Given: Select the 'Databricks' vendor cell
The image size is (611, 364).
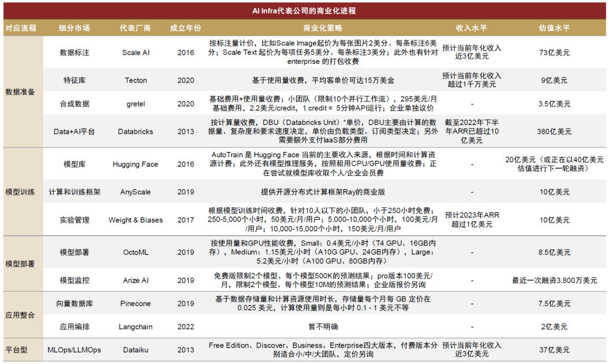Looking at the screenshot, I should (x=136, y=132).
